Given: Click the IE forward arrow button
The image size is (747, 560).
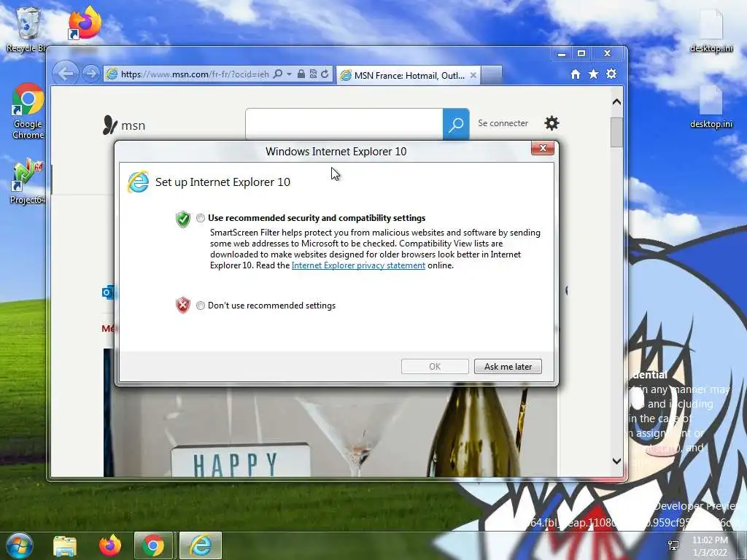Looking at the screenshot, I should (x=90, y=74).
